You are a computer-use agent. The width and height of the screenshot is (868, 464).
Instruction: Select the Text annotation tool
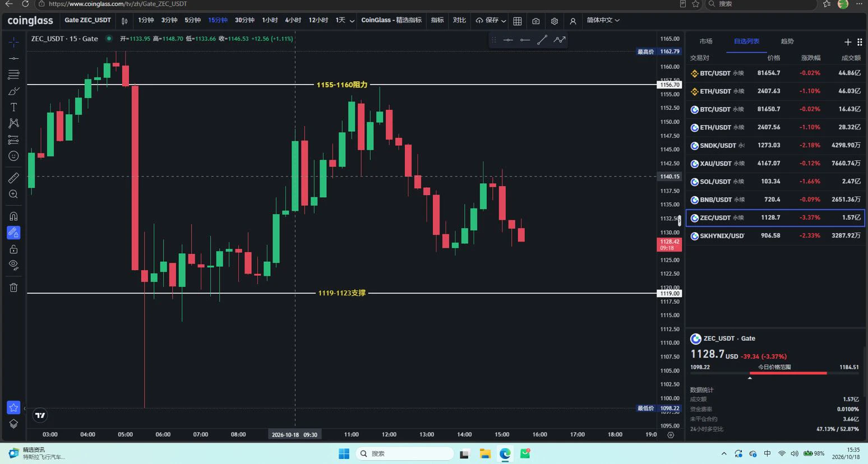tap(13, 107)
